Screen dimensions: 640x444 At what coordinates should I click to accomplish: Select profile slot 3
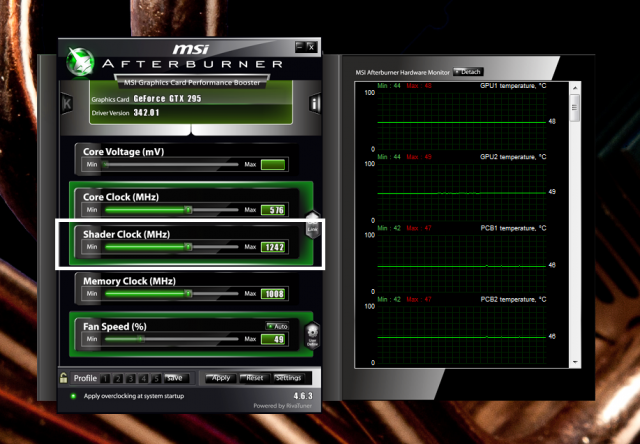(130, 378)
